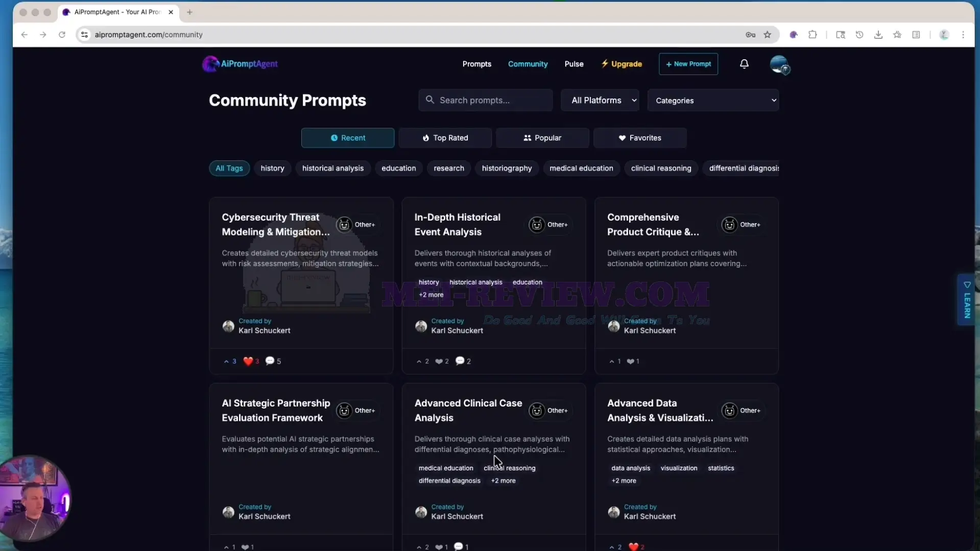Expand the Categories dropdown

pos(713,100)
